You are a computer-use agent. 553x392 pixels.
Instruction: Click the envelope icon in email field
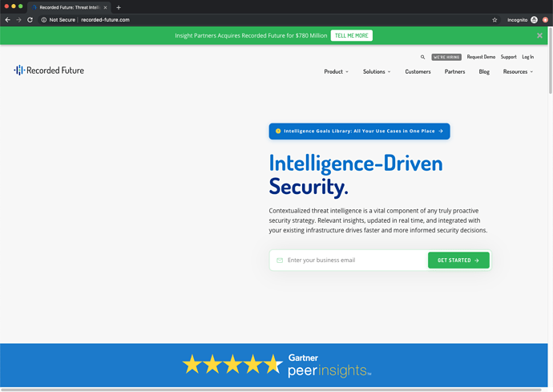[x=280, y=261]
